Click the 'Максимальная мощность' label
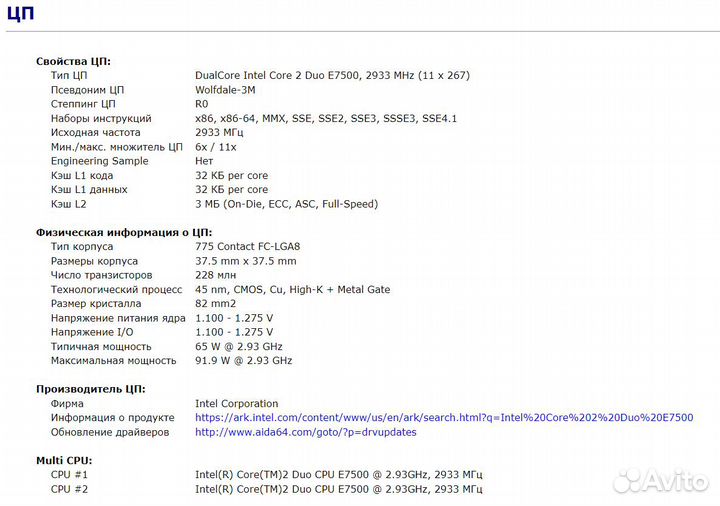The width and height of the screenshot is (720, 506). 113,361
